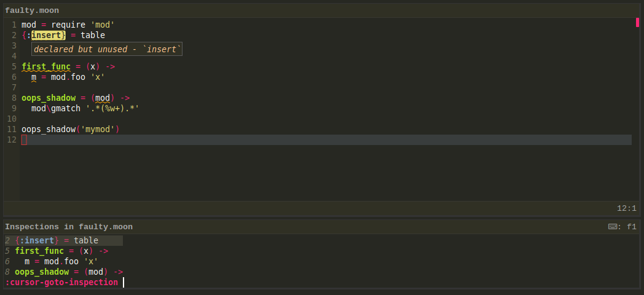Place cursor on oops_shadow('mymod') call
This screenshot has height=295, width=644.
click(x=70, y=130)
